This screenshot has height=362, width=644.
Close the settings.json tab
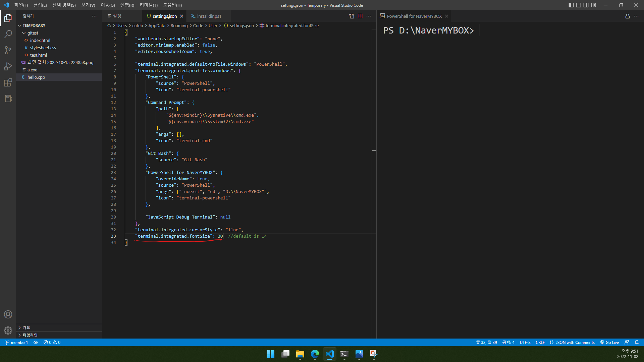(x=181, y=16)
